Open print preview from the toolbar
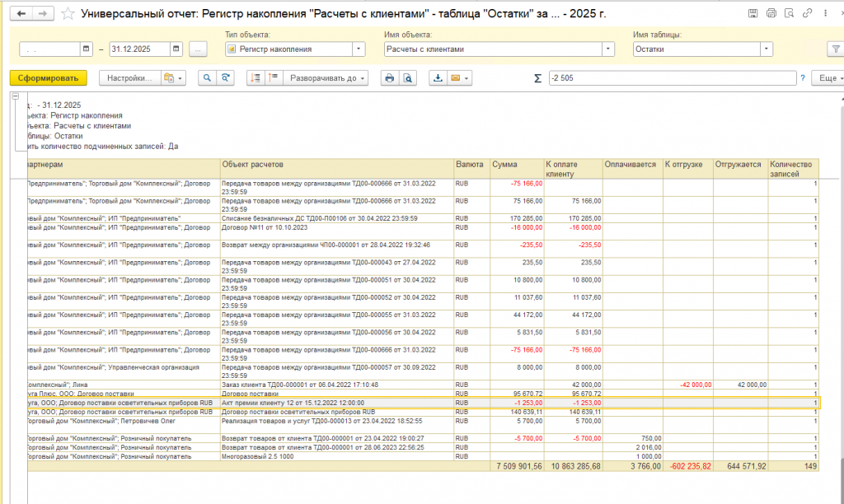Image resolution: width=844 pixels, height=504 pixels. click(407, 77)
